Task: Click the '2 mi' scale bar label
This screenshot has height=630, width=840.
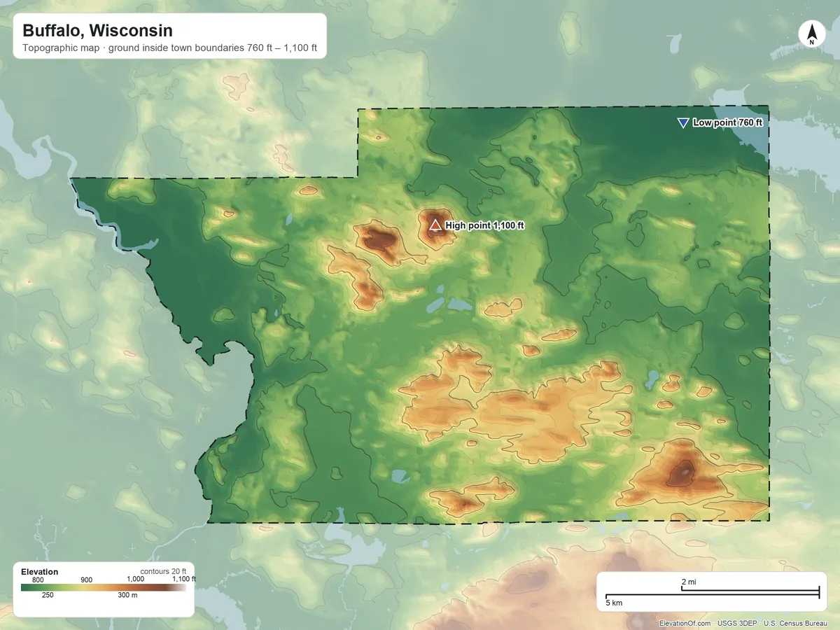Action: click(x=689, y=582)
